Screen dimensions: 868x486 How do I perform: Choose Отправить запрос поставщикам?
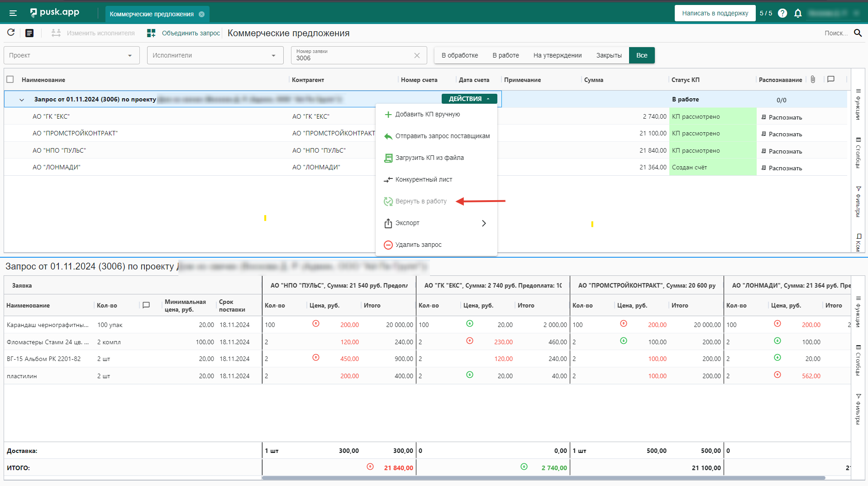437,136
